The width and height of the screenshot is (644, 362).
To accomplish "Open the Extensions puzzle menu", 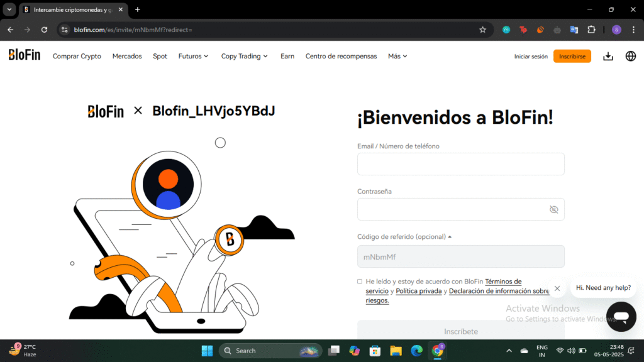I will pos(591,30).
